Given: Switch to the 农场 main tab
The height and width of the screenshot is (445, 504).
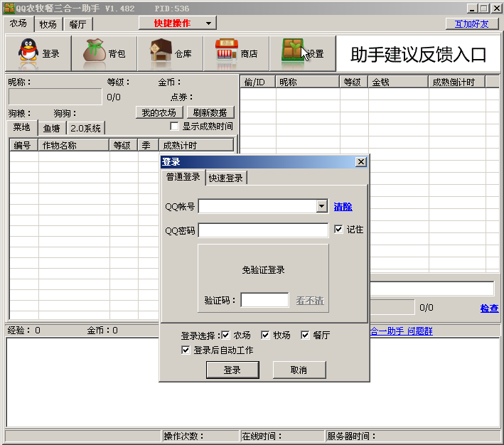Looking at the screenshot, I should click(x=18, y=23).
